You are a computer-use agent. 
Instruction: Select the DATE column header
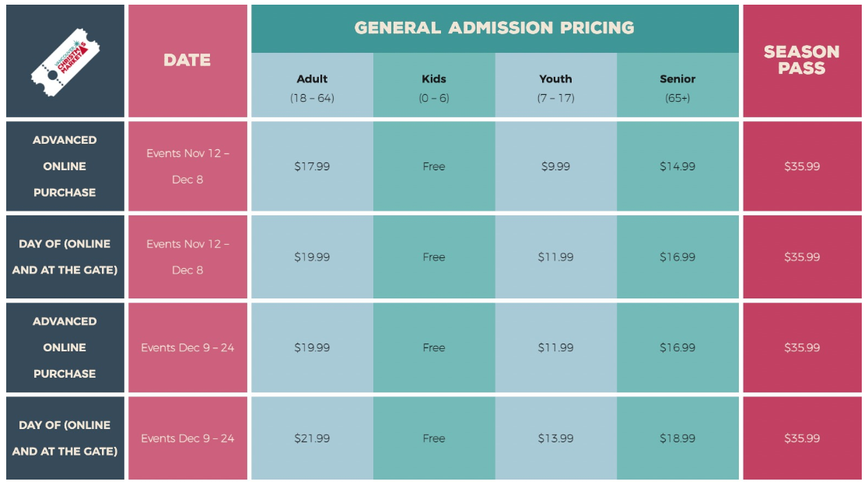187,61
